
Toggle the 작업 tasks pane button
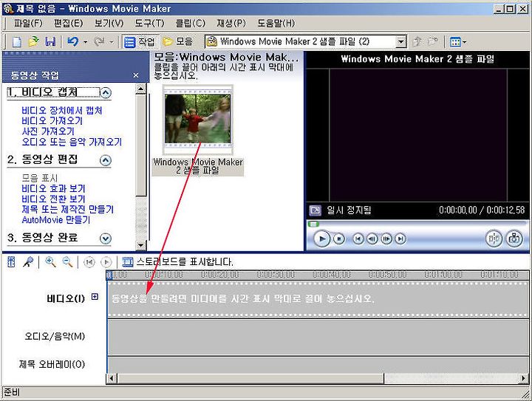point(140,41)
